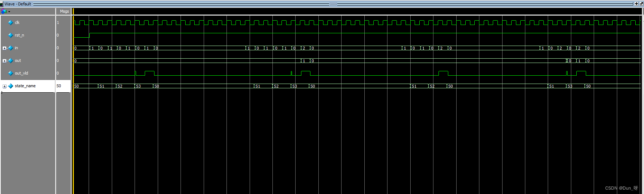The width and height of the screenshot is (644, 194).
Task: Click the Wave - Default title text
Action: 18,4
